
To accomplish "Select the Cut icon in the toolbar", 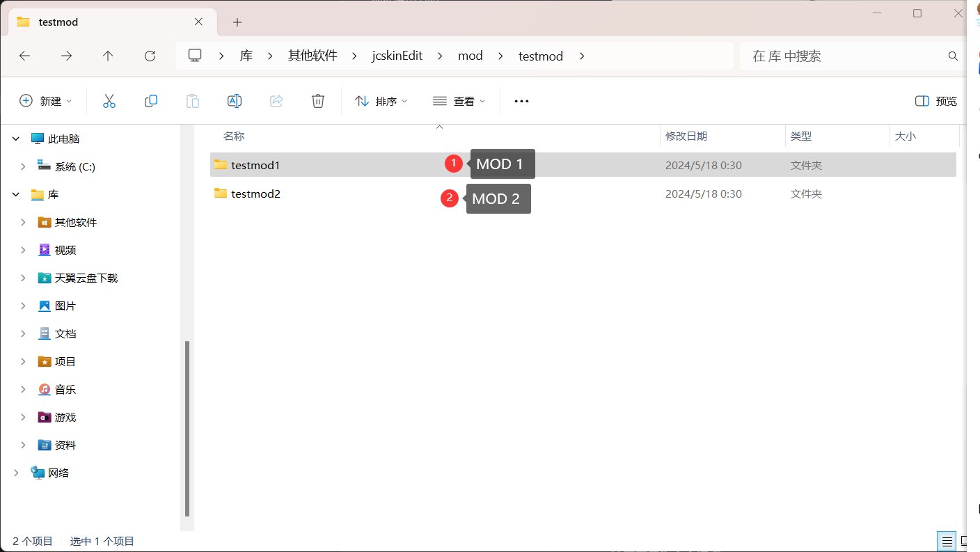I will 109,100.
